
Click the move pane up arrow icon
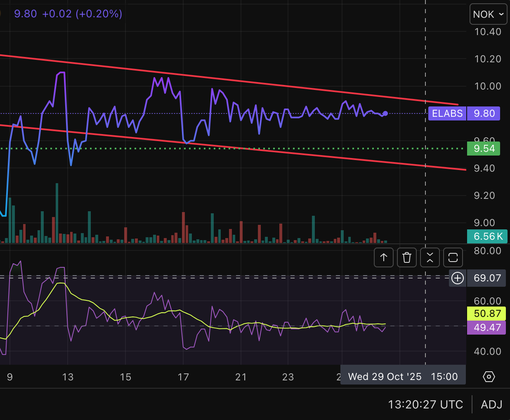click(384, 258)
